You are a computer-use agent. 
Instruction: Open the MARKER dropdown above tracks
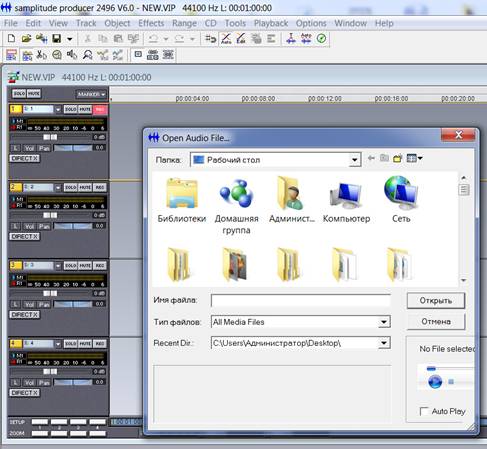91,94
